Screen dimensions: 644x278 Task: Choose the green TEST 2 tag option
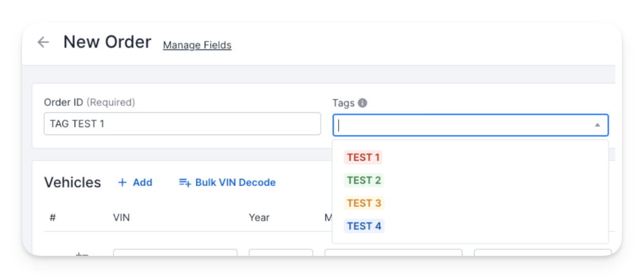364,180
